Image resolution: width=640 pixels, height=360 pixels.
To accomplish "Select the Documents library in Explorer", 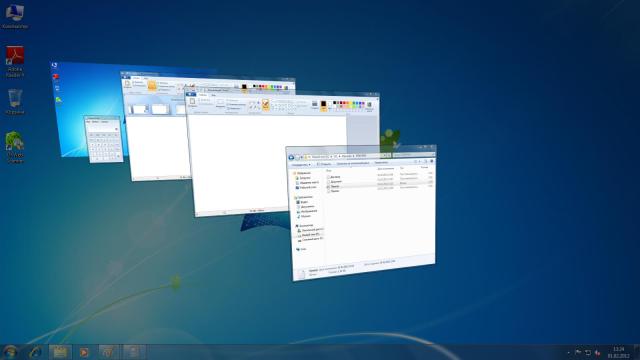I will 307,207.
